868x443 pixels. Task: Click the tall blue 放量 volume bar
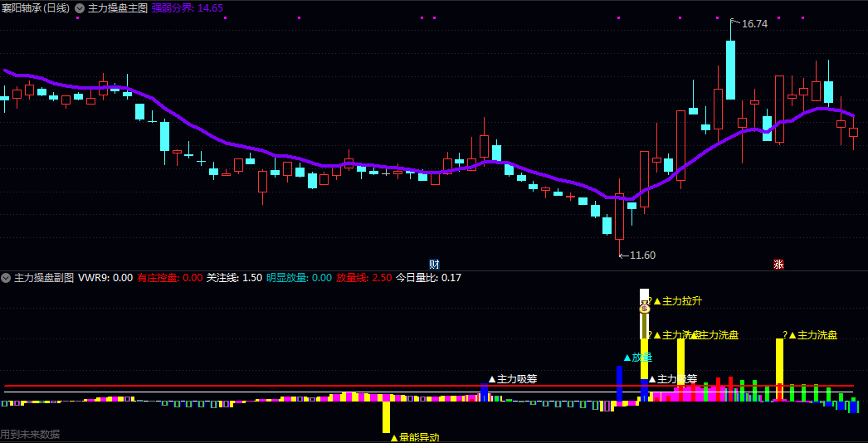pyautogui.click(x=619, y=384)
